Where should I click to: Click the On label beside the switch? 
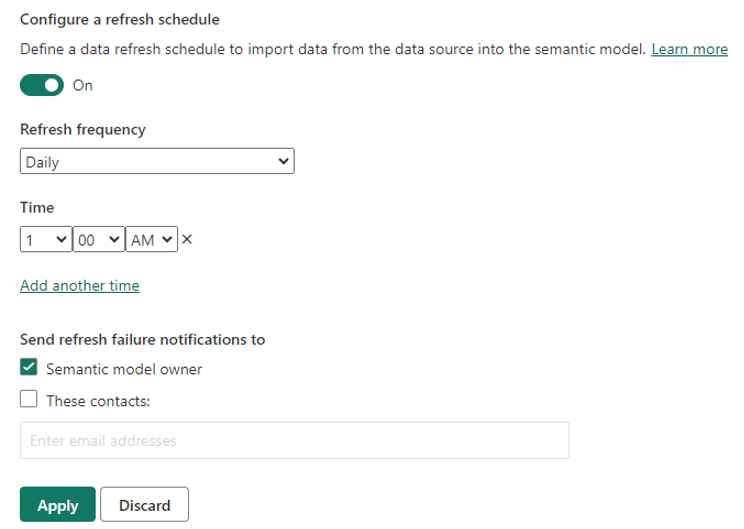pos(83,85)
